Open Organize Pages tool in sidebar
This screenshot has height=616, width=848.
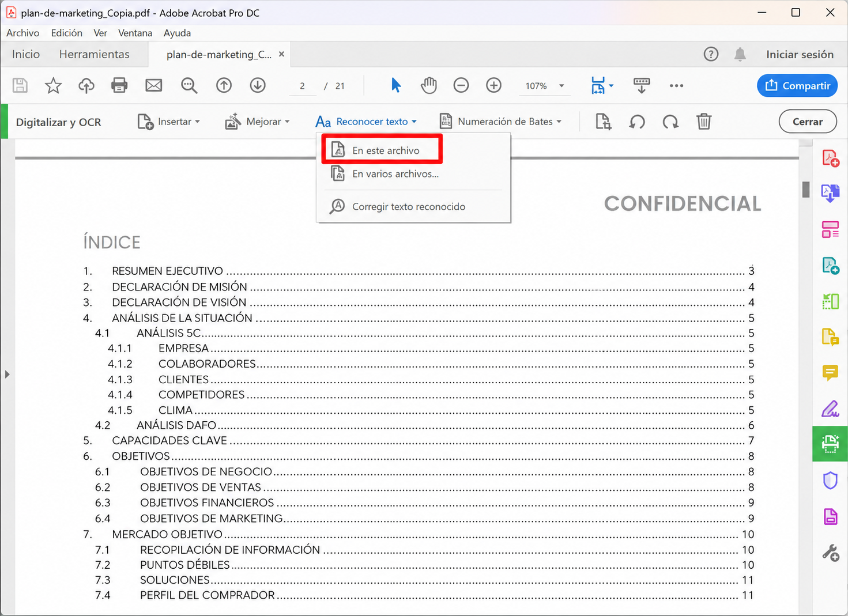coord(830,301)
